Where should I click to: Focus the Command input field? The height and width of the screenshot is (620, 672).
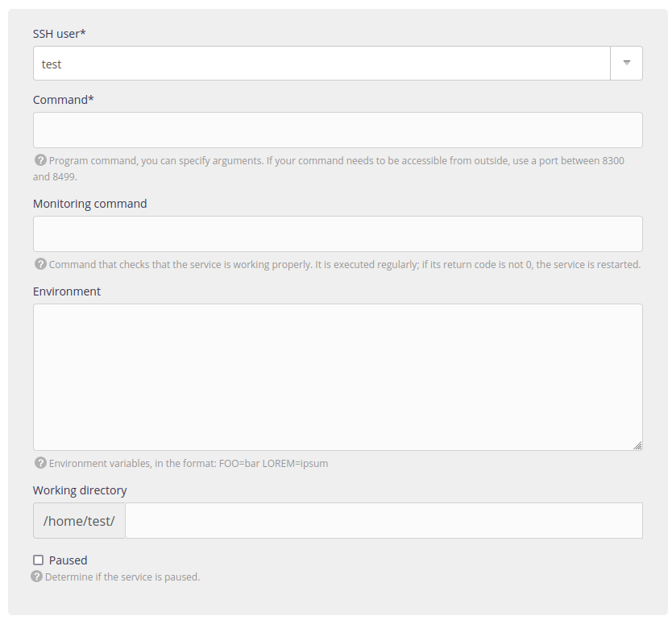(338, 130)
